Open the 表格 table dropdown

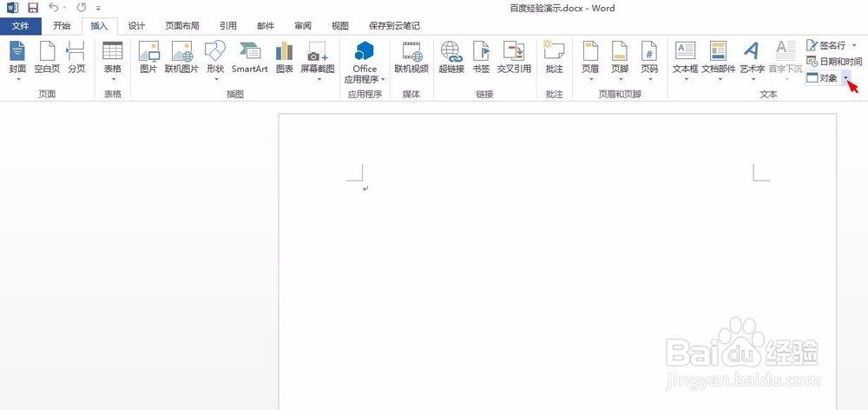(112, 61)
